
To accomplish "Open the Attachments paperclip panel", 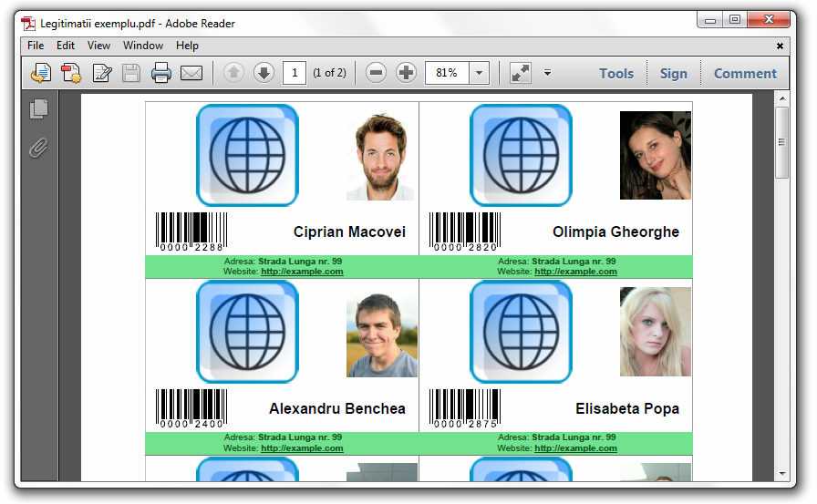I will click(x=38, y=147).
